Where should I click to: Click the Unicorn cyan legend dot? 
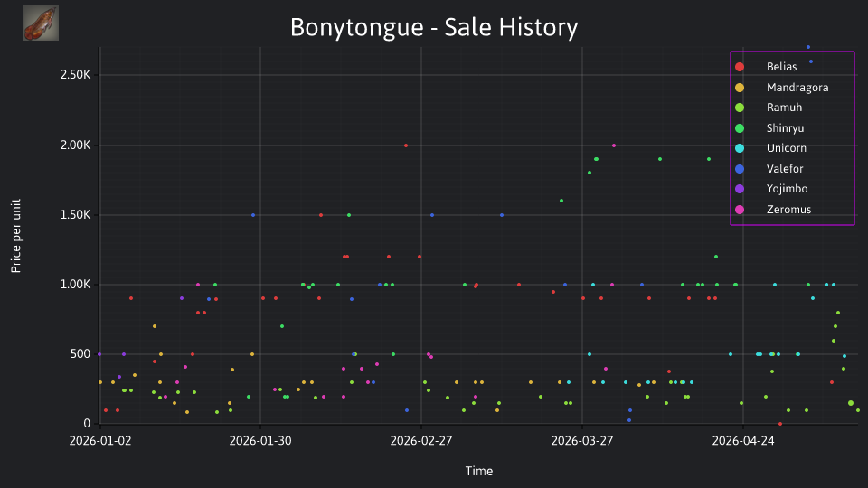pyautogui.click(x=740, y=148)
